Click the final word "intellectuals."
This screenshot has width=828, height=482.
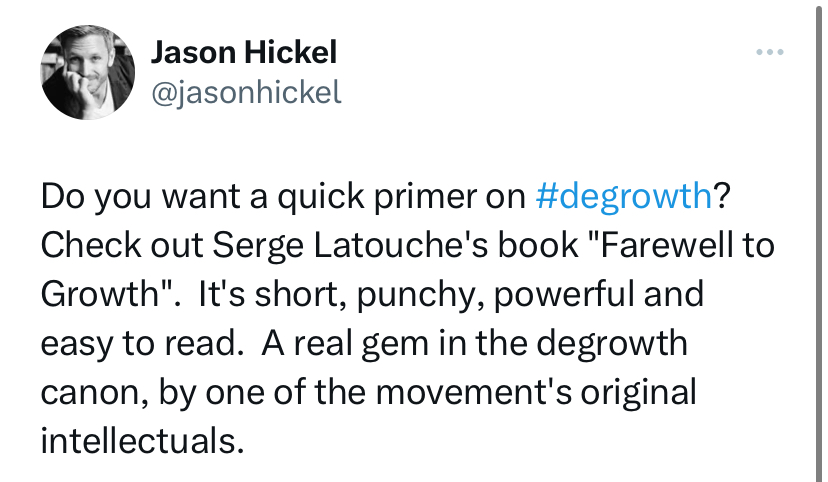pos(142,440)
